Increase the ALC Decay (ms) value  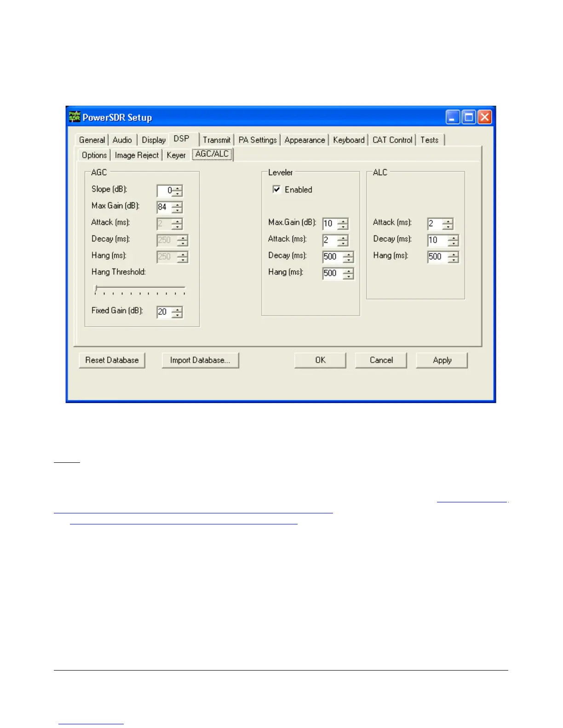454,237
